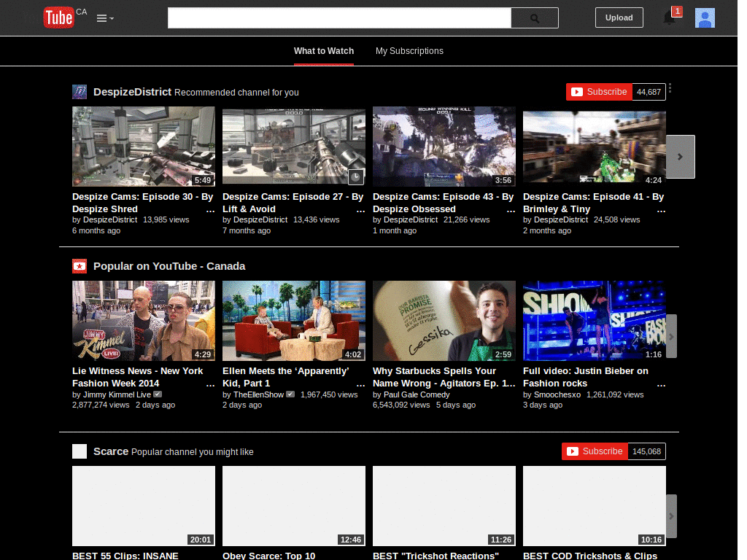
Task: Click the Upload button
Action: (x=619, y=17)
